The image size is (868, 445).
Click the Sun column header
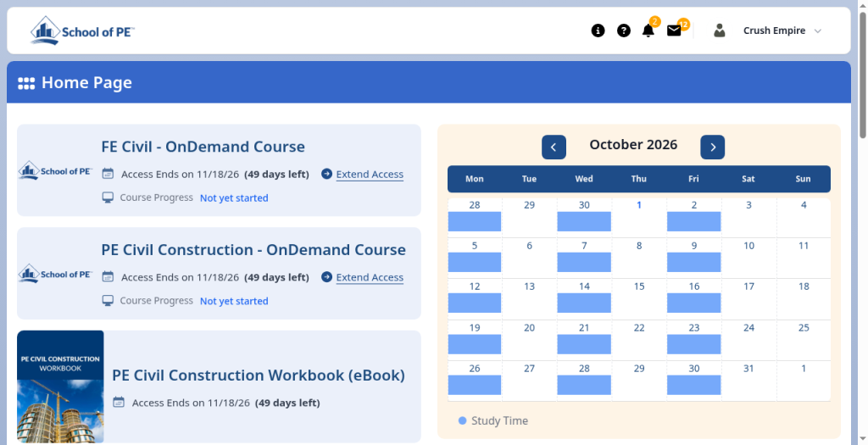pos(803,179)
